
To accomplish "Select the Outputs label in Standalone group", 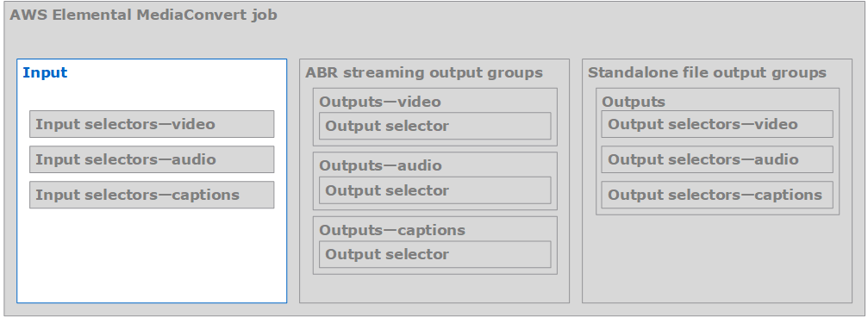I will point(634,102).
